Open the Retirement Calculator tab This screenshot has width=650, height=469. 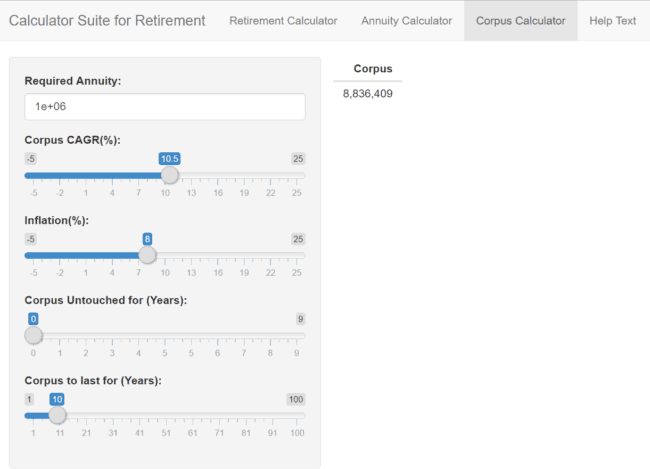click(x=283, y=21)
